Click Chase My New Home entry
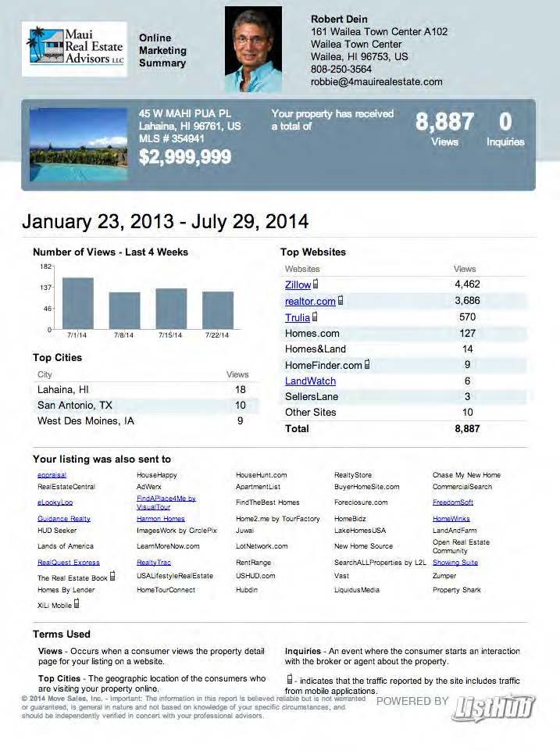The width and height of the screenshot is (560, 751). tap(467, 475)
